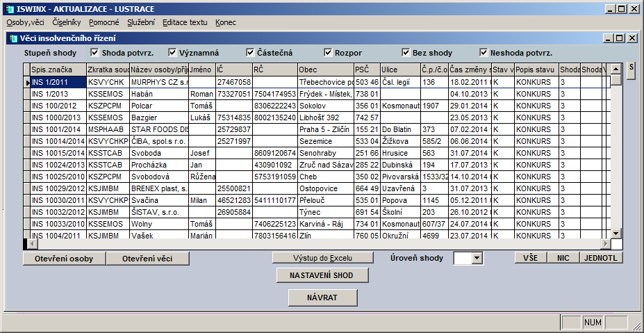Toggle the Částečná checkbox
This screenshot has width=644, height=333.
pyautogui.click(x=250, y=53)
